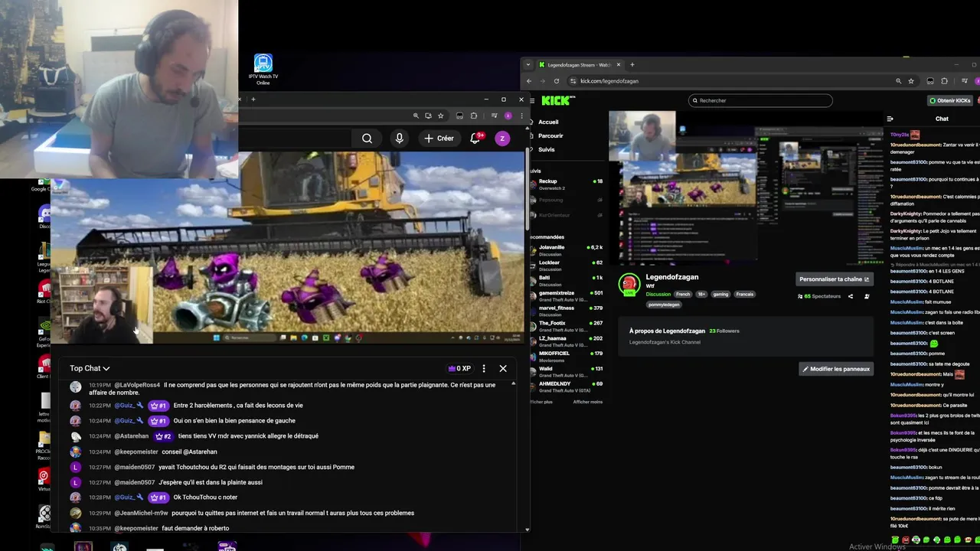
Task: Open new tab in the YouTube browser window
Action: pyautogui.click(x=253, y=99)
